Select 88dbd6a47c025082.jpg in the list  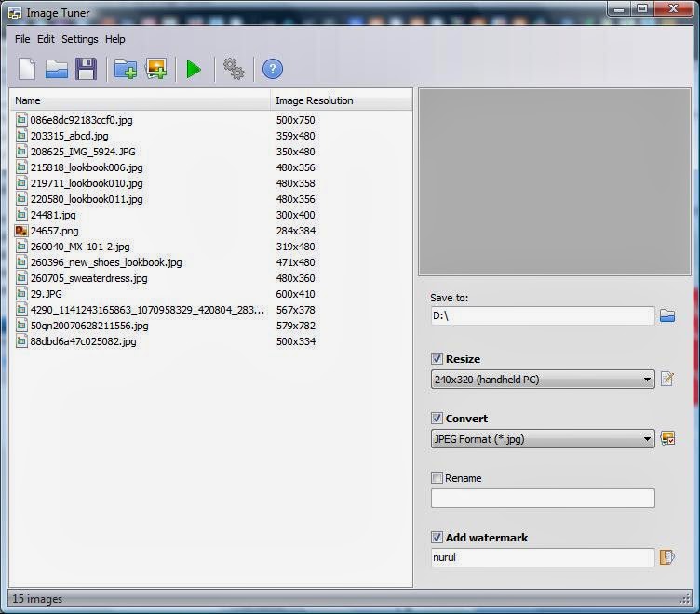pos(83,341)
